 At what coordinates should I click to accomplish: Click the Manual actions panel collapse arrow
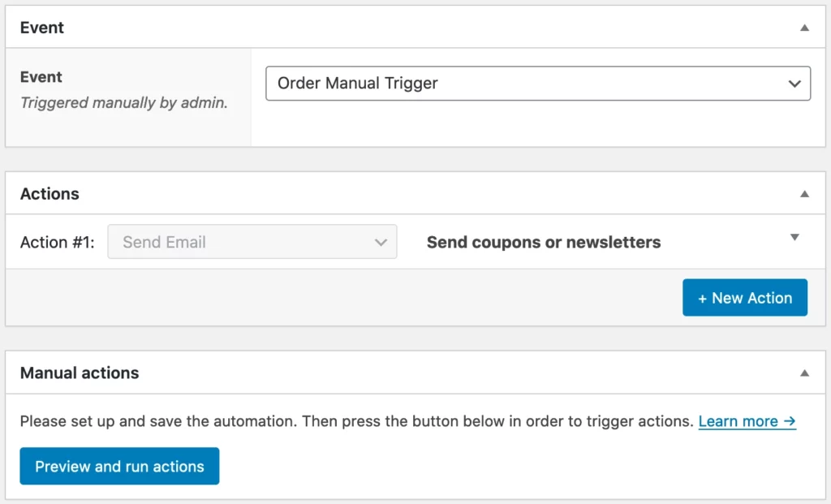click(x=804, y=373)
